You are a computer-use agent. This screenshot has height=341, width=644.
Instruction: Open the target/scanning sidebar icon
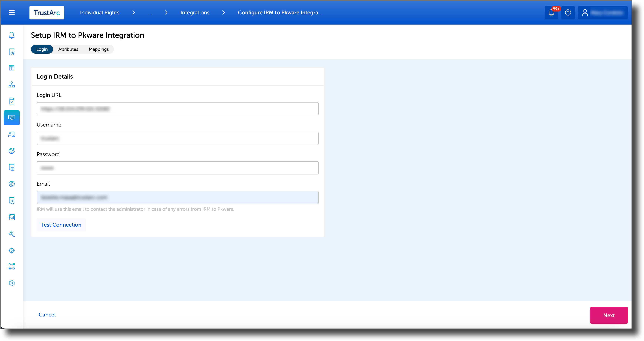(x=12, y=251)
